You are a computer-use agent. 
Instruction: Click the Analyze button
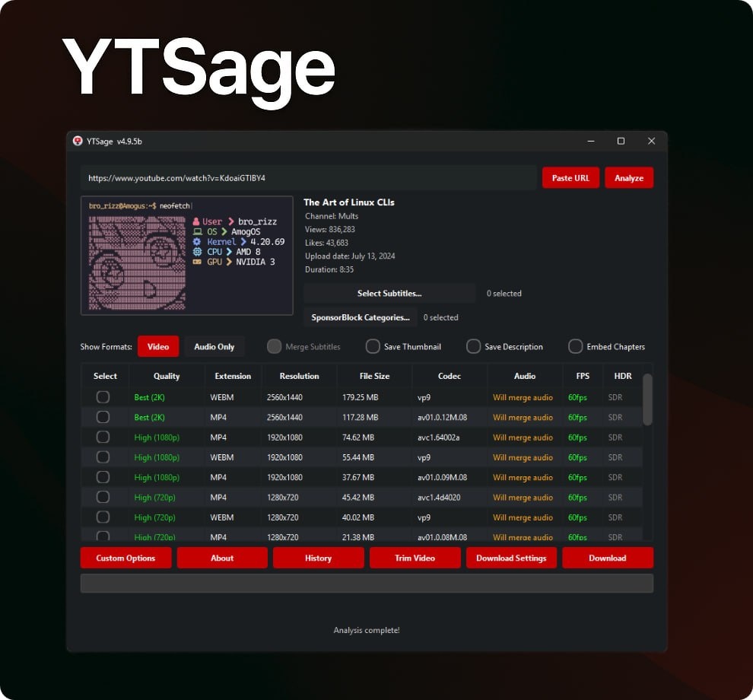click(x=628, y=178)
